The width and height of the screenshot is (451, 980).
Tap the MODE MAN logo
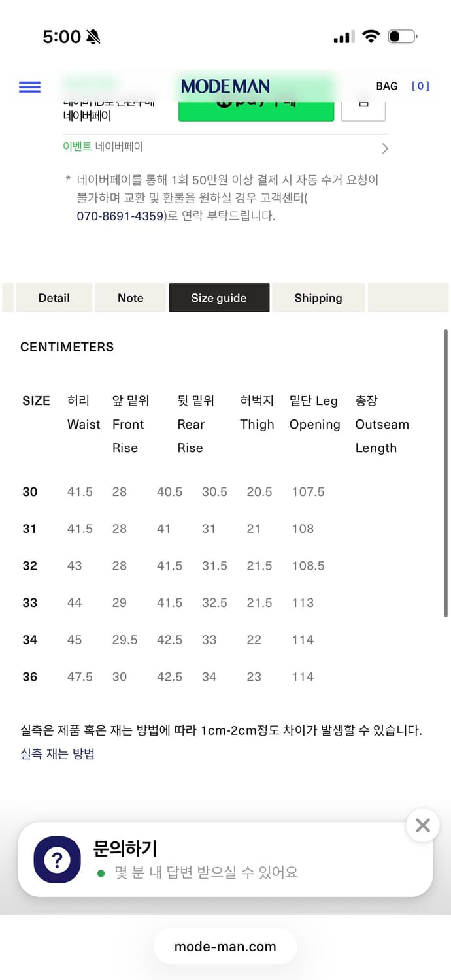(x=225, y=86)
